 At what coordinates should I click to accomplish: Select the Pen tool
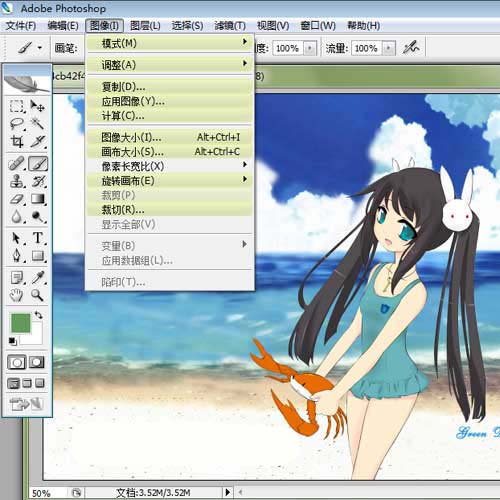[x=17, y=256]
